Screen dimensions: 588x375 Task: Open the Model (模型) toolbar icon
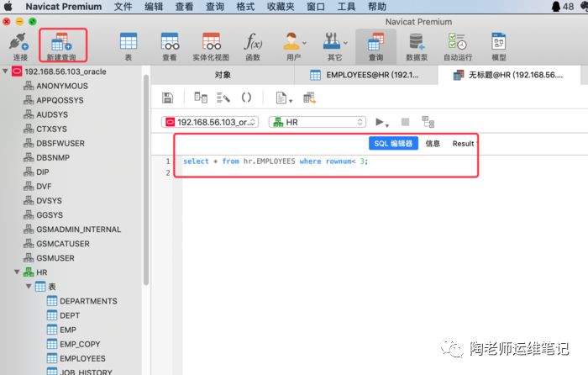(499, 46)
